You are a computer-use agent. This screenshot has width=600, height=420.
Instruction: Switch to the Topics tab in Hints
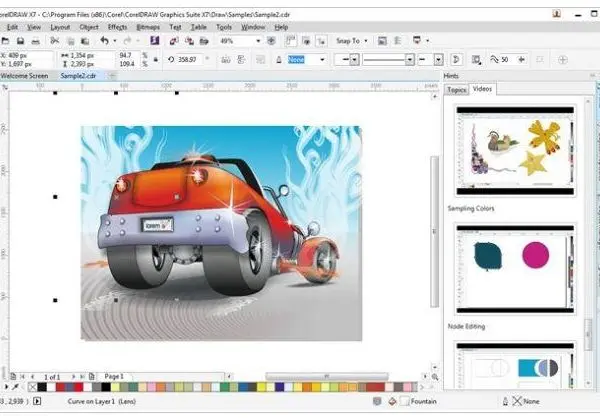[x=457, y=90]
